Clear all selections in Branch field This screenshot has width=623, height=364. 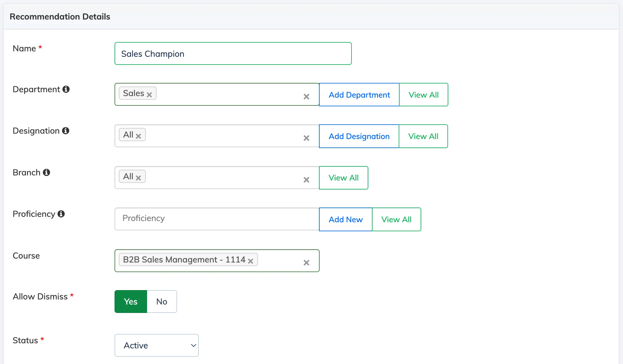tap(306, 180)
